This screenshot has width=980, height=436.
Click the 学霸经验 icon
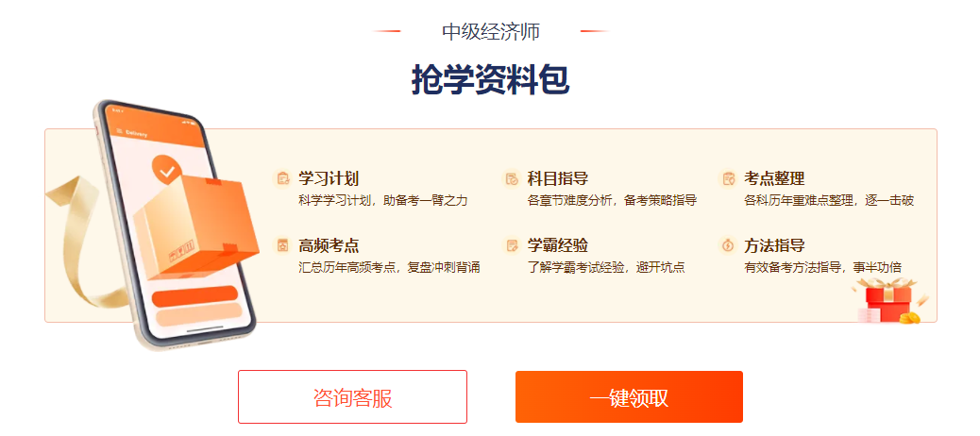512,245
